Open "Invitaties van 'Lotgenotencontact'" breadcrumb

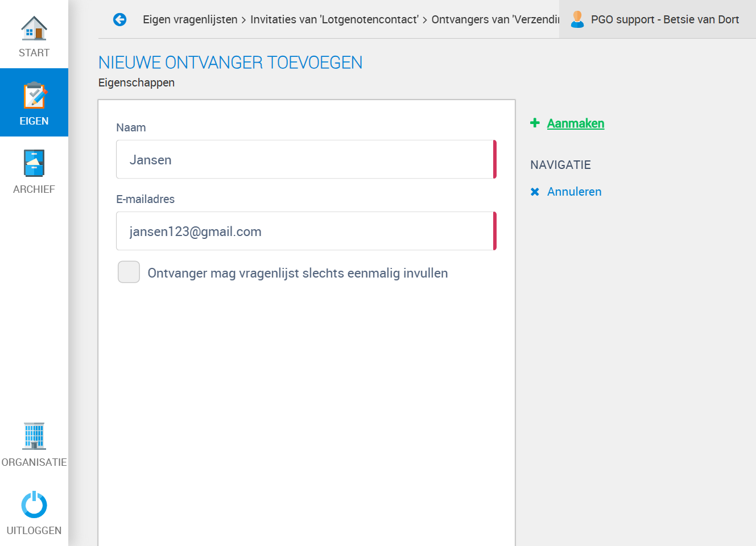coord(334,19)
